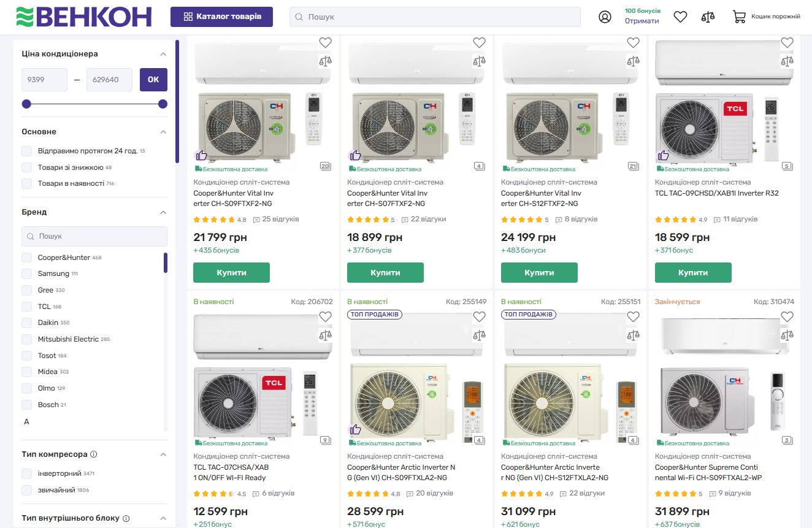Compare the TCL TAC-07CHSA/XAB conditioner
Image resolution: width=812 pixels, height=528 pixels.
click(x=325, y=335)
